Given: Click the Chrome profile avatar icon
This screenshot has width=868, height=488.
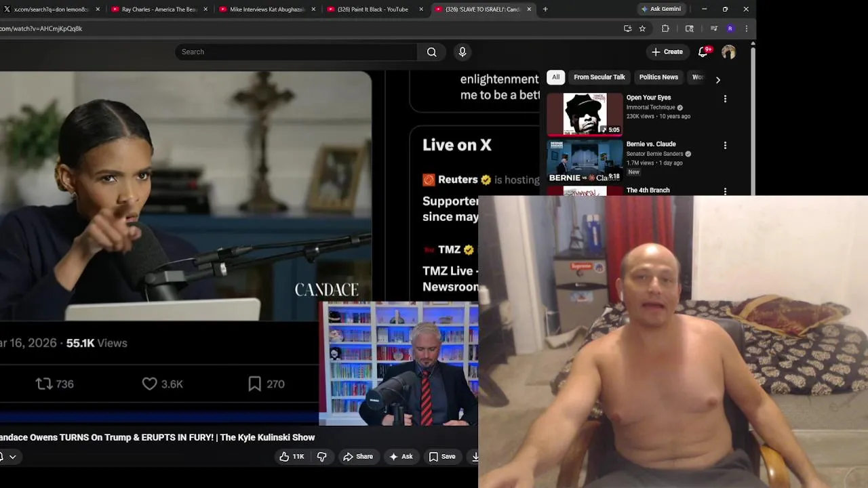Looking at the screenshot, I should (x=730, y=28).
